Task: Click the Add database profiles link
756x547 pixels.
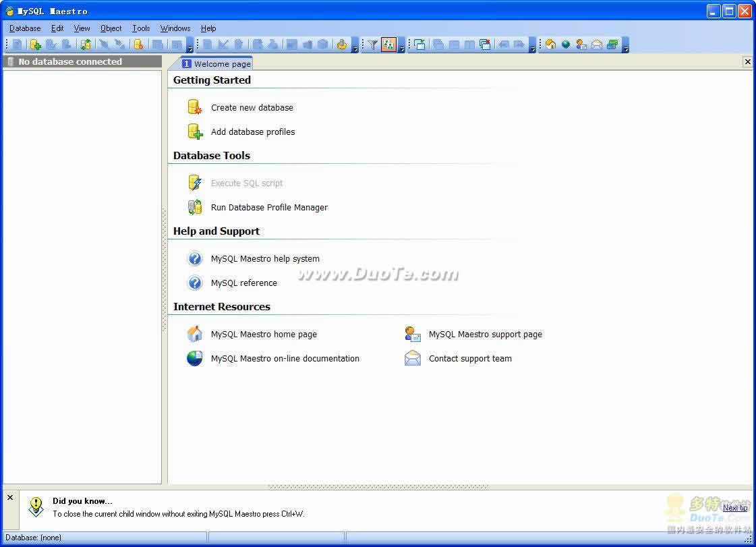Action: (253, 132)
